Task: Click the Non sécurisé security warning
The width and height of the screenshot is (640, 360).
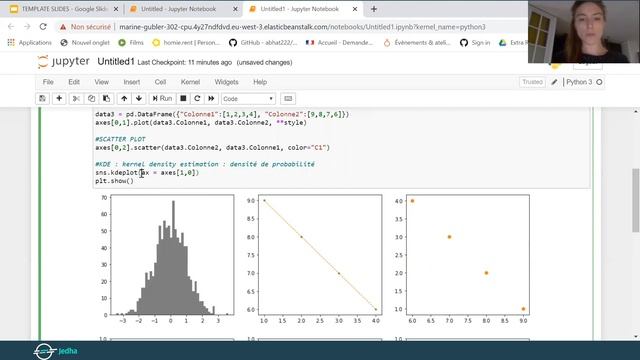Action: tap(85, 27)
